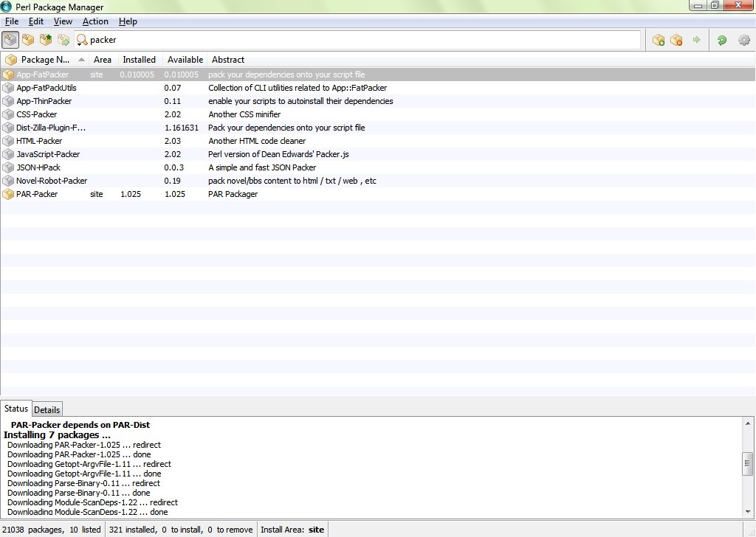
Task: Click the JSON-HPack package icon
Action: coord(8,167)
